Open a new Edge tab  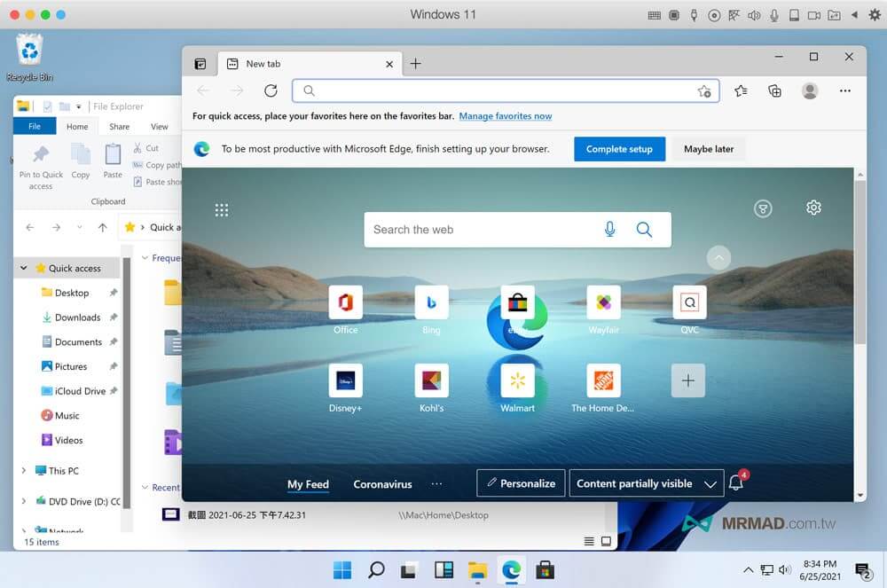click(415, 64)
